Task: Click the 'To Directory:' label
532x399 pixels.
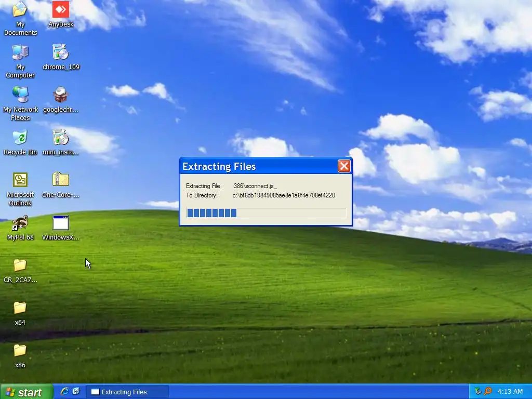Action: [202, 195]
